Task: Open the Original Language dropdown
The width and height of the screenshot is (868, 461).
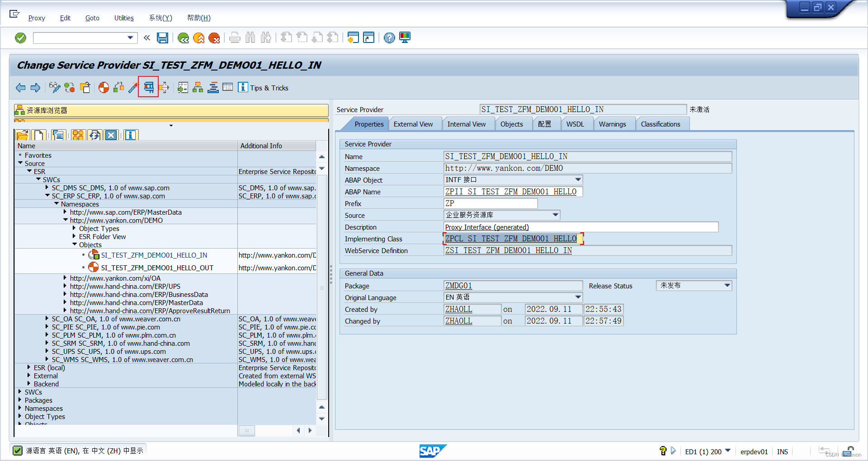Action: tap(578, 297)
